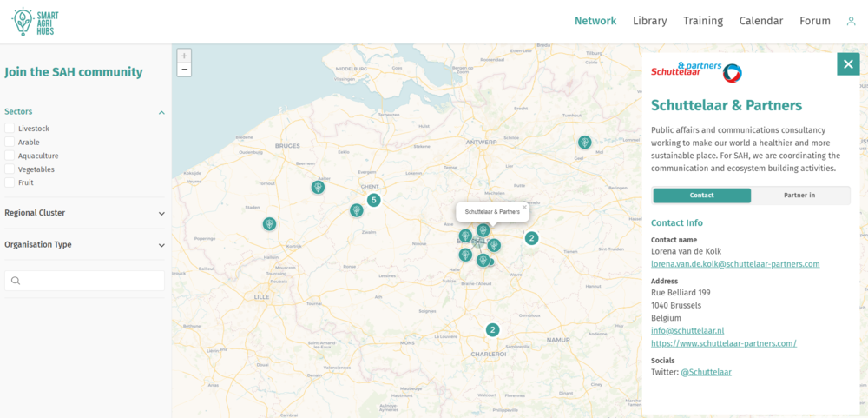
Task: Open the Training section
Action: 703,21
